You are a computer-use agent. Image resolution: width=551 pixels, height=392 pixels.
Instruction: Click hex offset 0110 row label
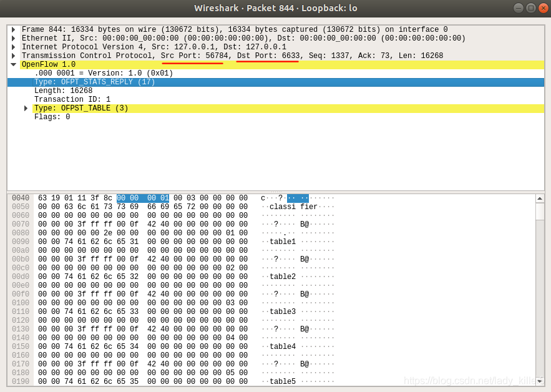[21, 311]
